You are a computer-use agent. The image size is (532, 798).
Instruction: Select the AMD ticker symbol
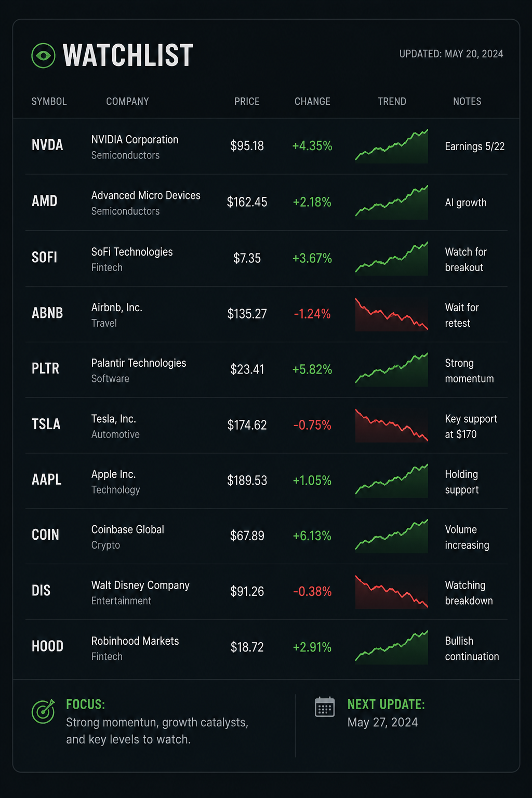(45, 201)
